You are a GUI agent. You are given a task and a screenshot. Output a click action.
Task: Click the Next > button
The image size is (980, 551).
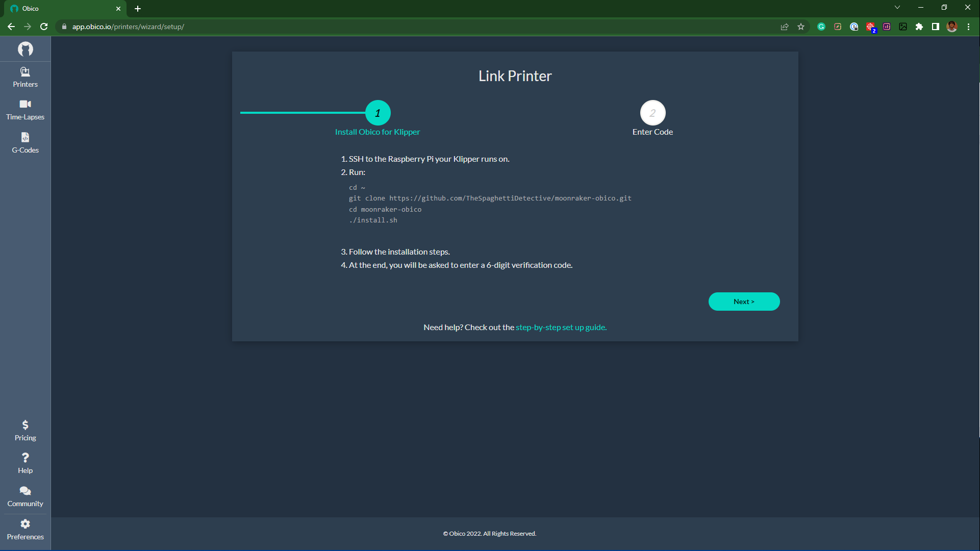[x=744, y=302]
